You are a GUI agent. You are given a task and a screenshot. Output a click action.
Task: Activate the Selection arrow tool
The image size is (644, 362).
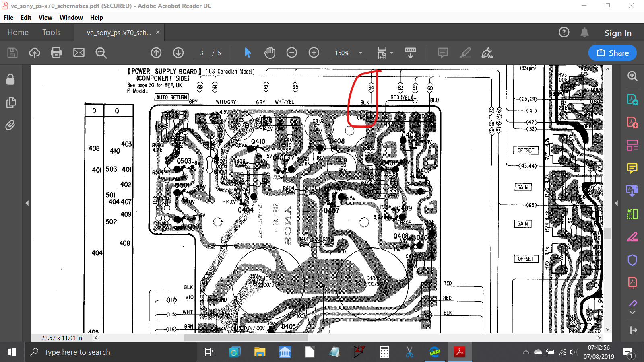coord(248,53)
